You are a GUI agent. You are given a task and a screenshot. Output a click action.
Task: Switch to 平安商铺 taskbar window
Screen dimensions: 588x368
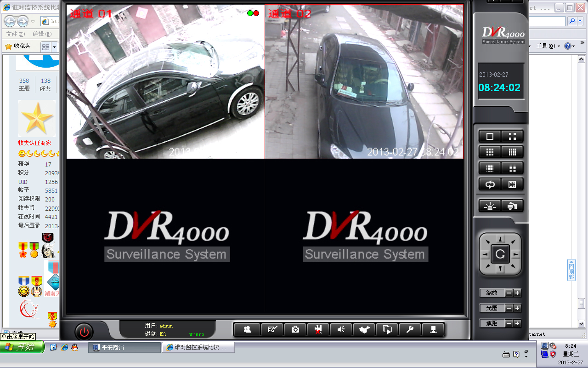coord(124,348)
